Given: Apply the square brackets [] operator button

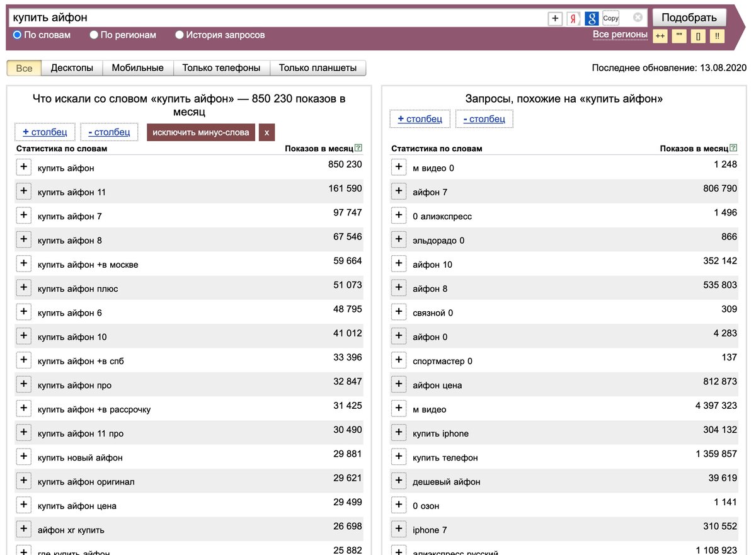Looking at the screenshot, I should [x=698, y=36].
